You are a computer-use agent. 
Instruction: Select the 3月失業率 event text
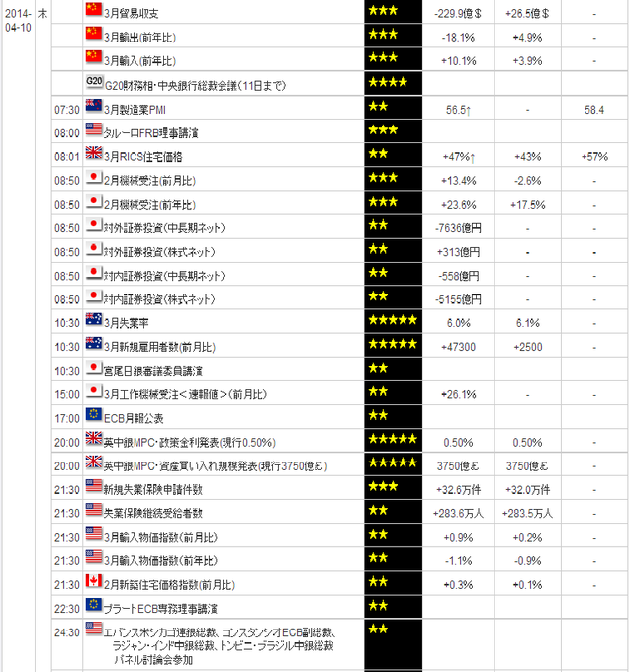coord(126,323)
